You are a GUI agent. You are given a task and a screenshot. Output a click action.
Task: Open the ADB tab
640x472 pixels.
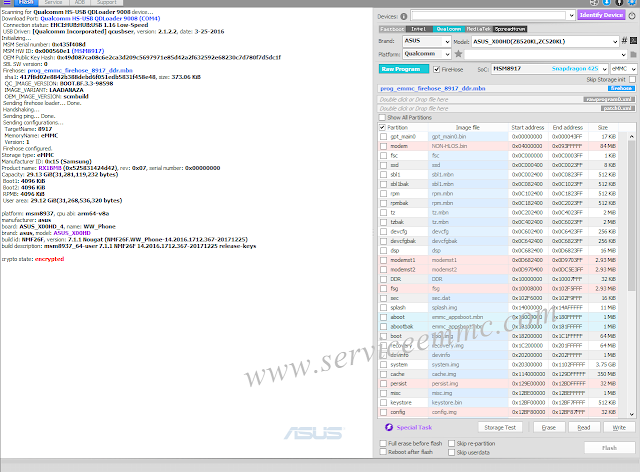coord(80,2)
